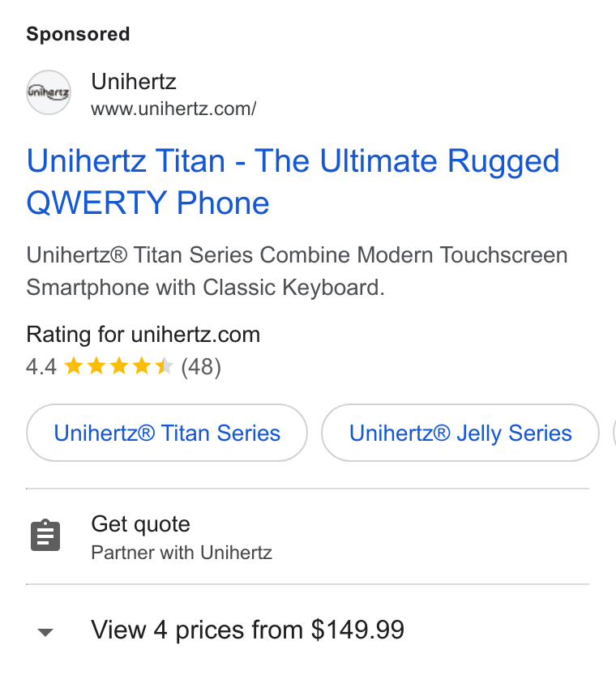
Task: Click the $149.99 price text
Action: point(357,630)
